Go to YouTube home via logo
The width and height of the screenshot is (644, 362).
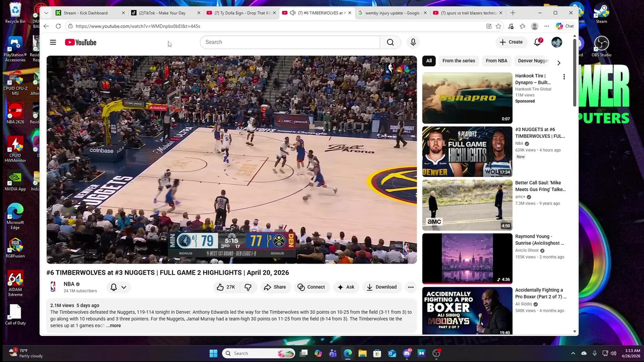[80, 42]
